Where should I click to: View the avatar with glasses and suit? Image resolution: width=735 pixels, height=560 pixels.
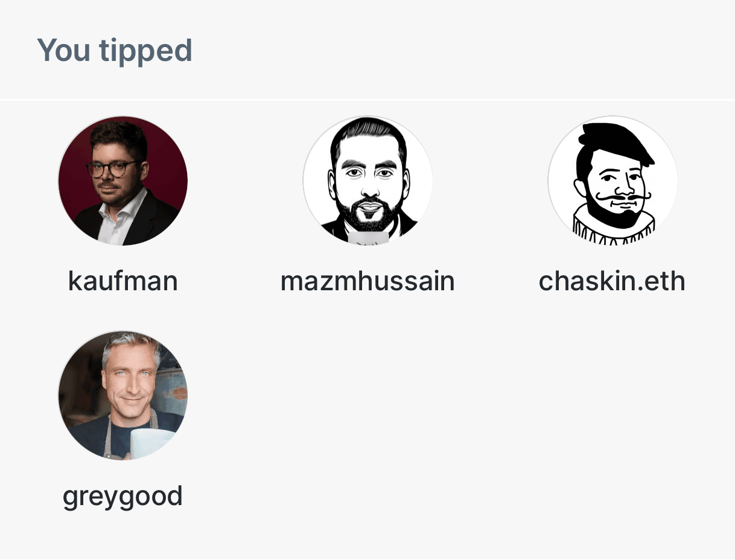point(123,181)
